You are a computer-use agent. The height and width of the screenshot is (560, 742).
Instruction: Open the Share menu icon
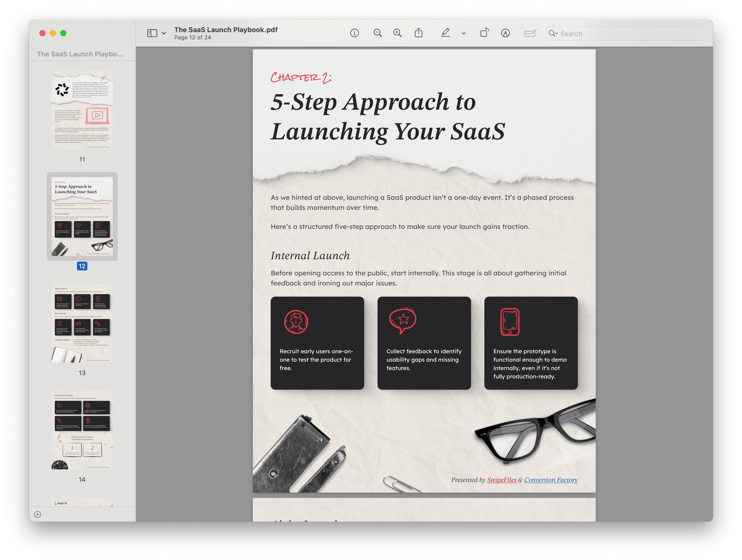(x=418, y=33)
